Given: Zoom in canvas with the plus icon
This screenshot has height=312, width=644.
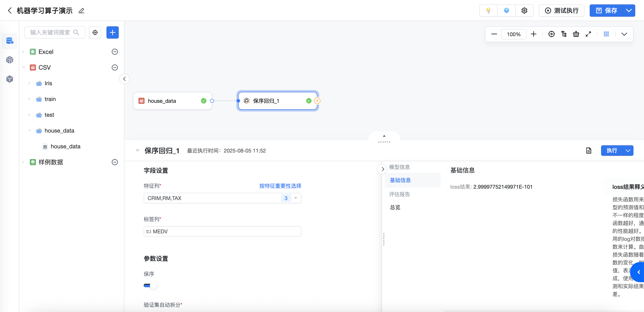Looking at the screenshot, I should tap(534, 34).
